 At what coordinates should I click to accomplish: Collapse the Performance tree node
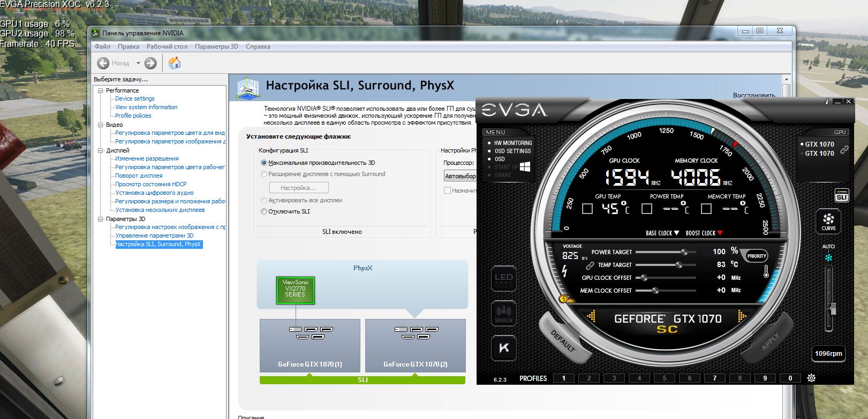click(100, 90)
